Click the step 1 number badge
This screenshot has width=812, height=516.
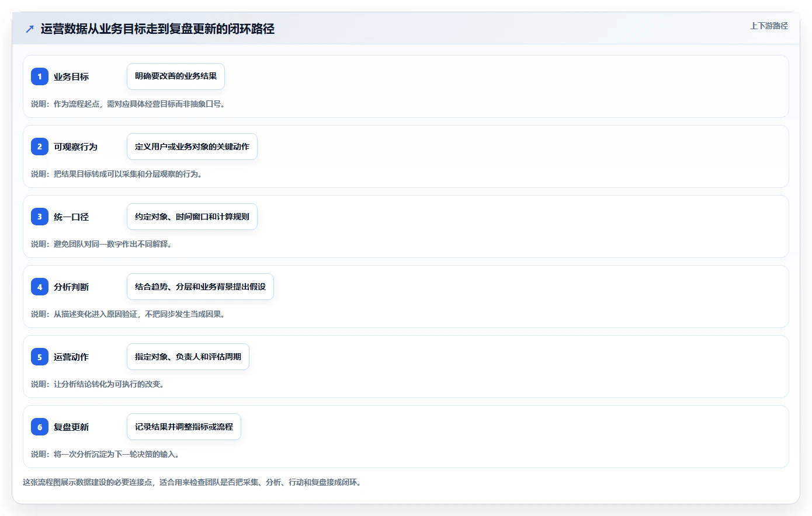40,76
